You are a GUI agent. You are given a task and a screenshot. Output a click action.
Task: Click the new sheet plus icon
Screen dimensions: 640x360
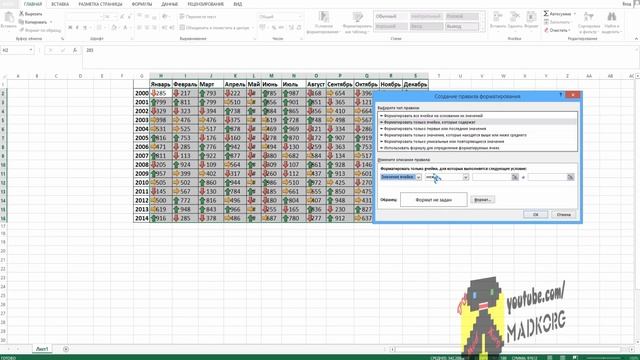(66, 349)
